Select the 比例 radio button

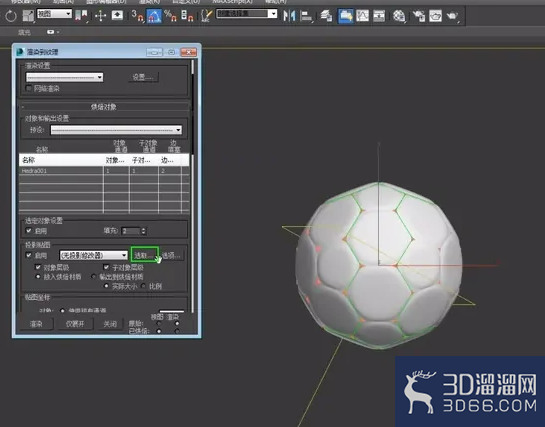pos(143,286)
